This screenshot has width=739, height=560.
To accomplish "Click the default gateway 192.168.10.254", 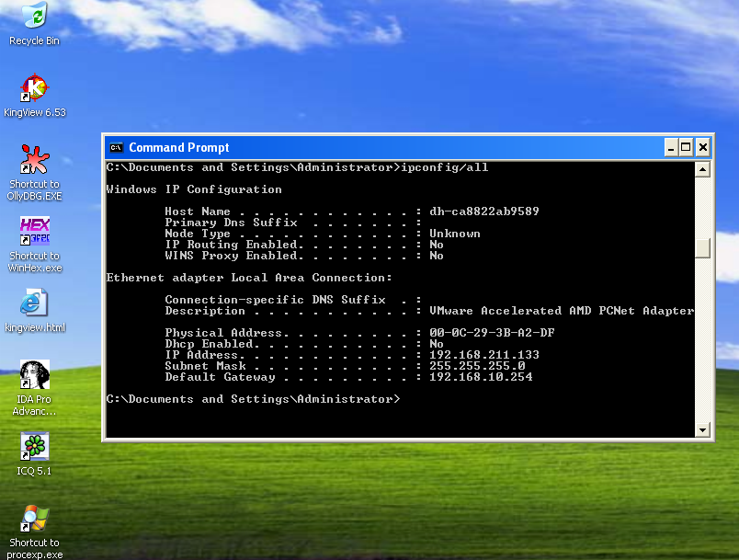I will click(481, 377).
